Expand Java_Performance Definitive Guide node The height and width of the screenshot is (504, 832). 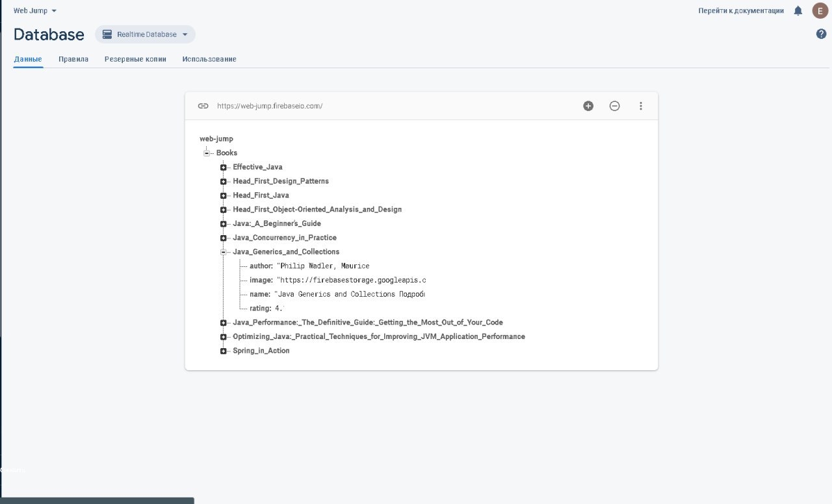point(223,323)
